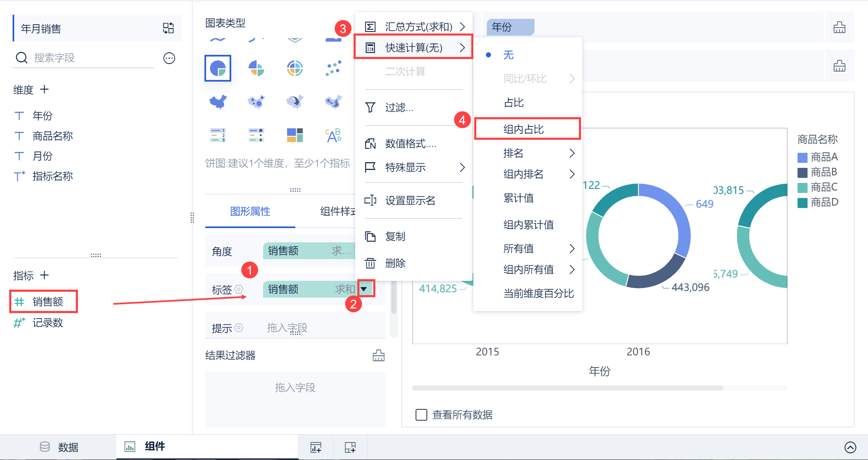This screenshot has width=868, height=460.
Task: Click the switch dataset icon beside 年月销售
Action: [168, 28]
